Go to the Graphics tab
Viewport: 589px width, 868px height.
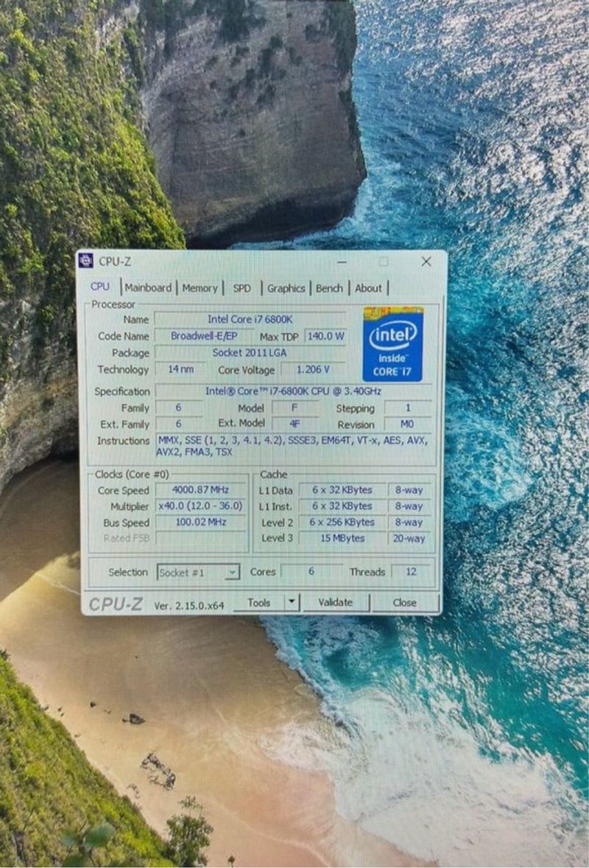click(x=286, y=288)
